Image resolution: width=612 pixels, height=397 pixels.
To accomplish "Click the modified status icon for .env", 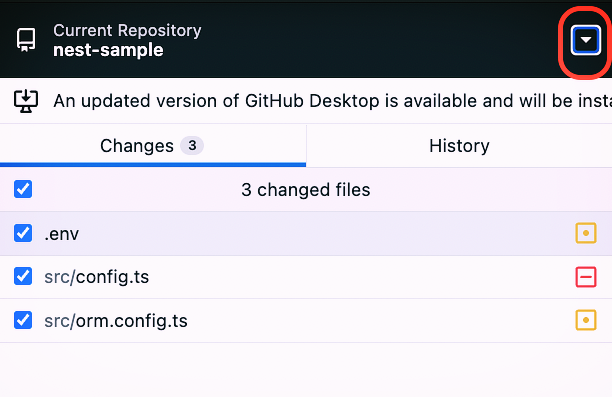I will (x=586, y=233).
